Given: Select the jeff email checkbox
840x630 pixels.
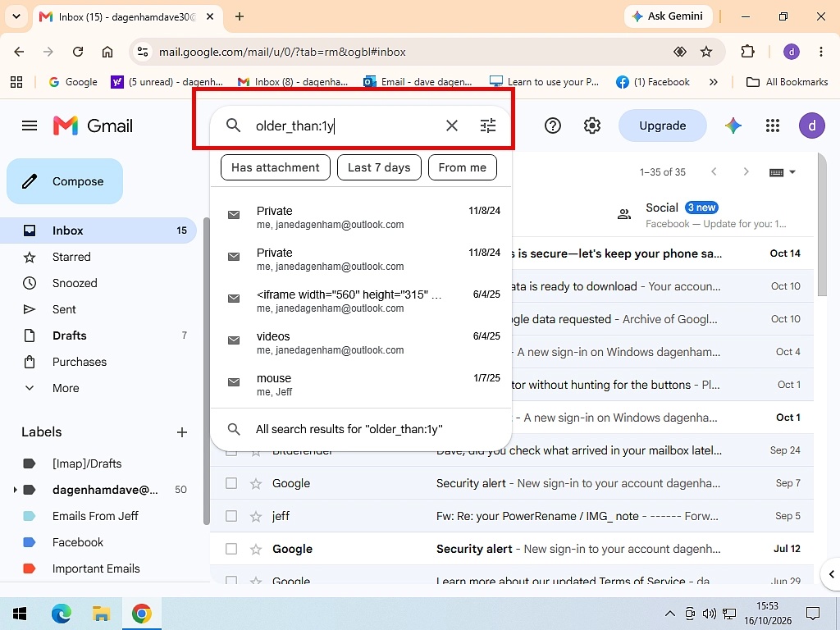Looking at the screenshot, I should pos(231,516).
